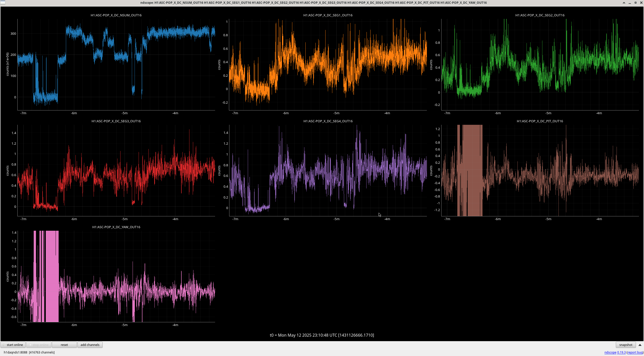Click the purple SEG4 trace plot area
Viewport: 644px width, 356px height.
(328, 170)
